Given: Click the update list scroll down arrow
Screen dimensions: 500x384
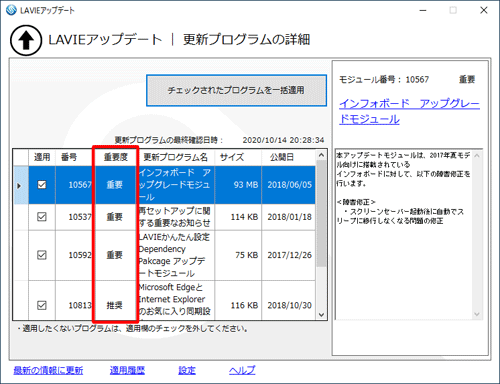Looking at the screenshot, I should coord(321,314).
